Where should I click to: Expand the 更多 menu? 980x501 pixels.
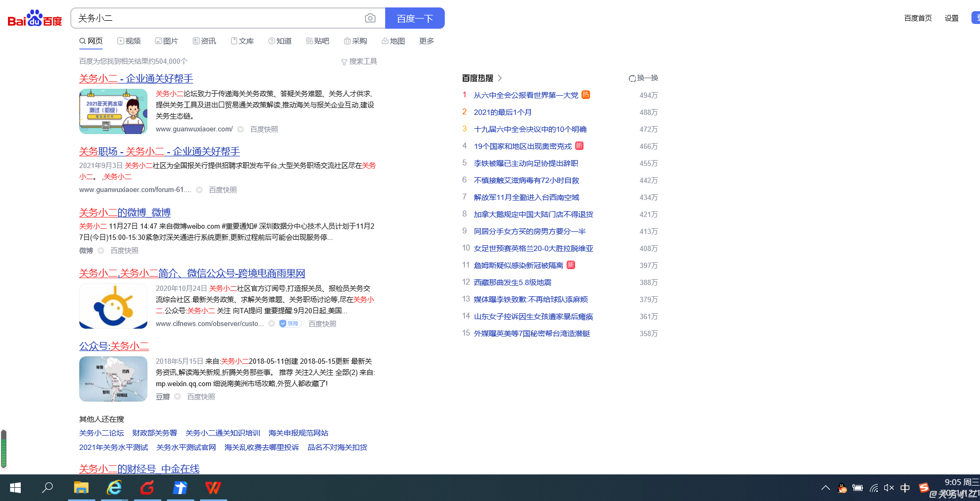tap(427, 41)
